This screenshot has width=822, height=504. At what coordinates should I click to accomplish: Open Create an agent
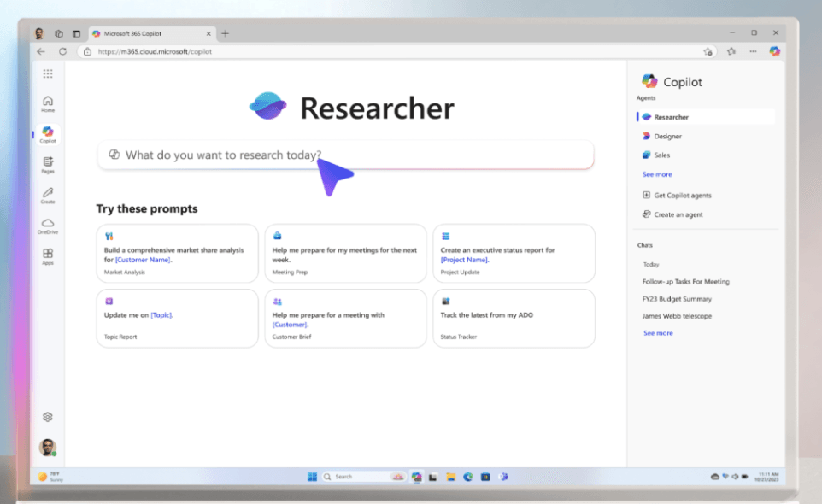[x=672, y=214]
